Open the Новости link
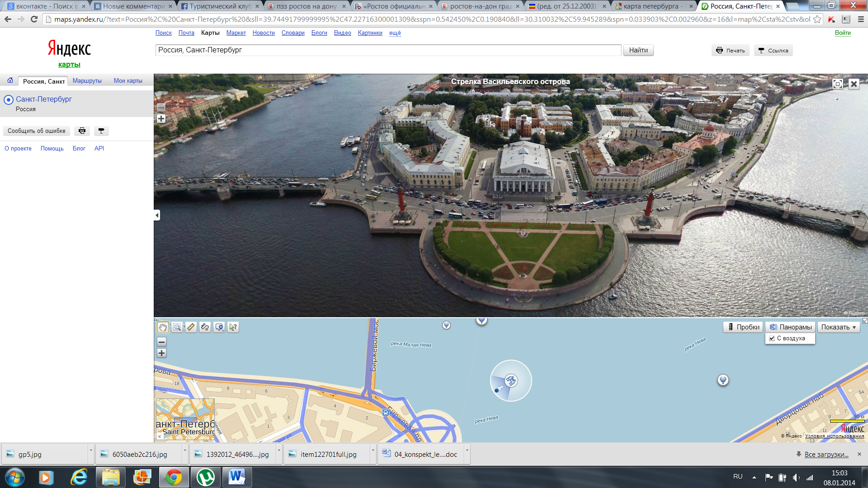 pos(264,33)
